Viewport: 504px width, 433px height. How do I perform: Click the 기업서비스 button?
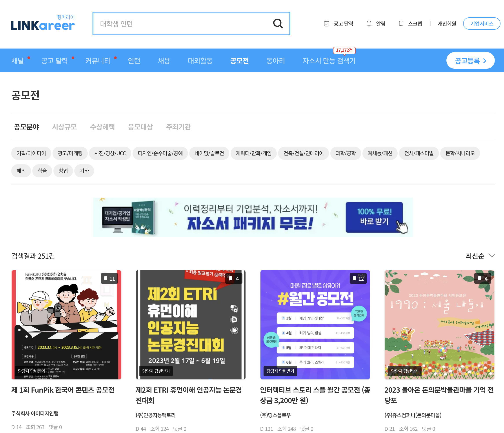[x=481, y=23]
